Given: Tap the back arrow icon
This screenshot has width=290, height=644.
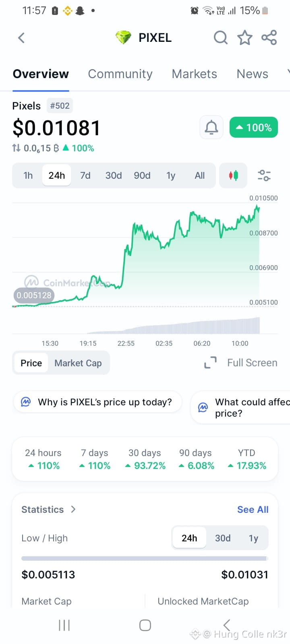Looking at the screenshot, I should tap(21, 38).
